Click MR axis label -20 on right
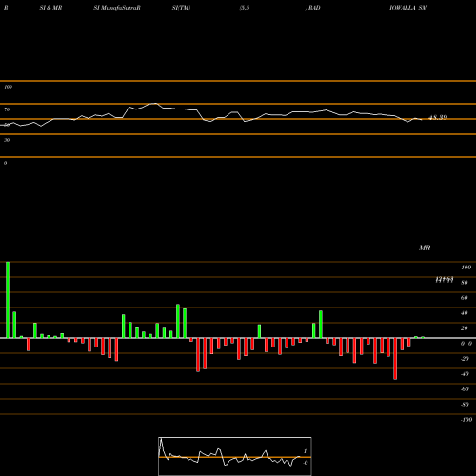Image resolution: width=476 pixels, height=476 pixels. 465,359
